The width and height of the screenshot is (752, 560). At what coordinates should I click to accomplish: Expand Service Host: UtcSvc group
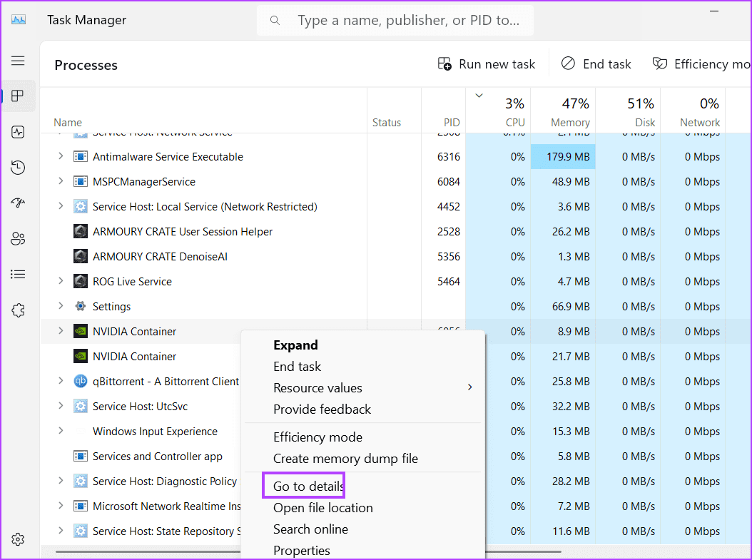coord(61,406)
